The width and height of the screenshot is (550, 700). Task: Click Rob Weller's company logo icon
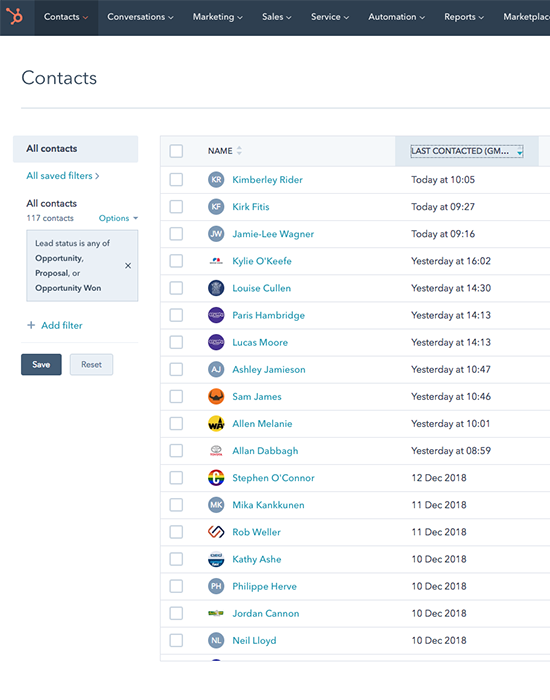216,532
